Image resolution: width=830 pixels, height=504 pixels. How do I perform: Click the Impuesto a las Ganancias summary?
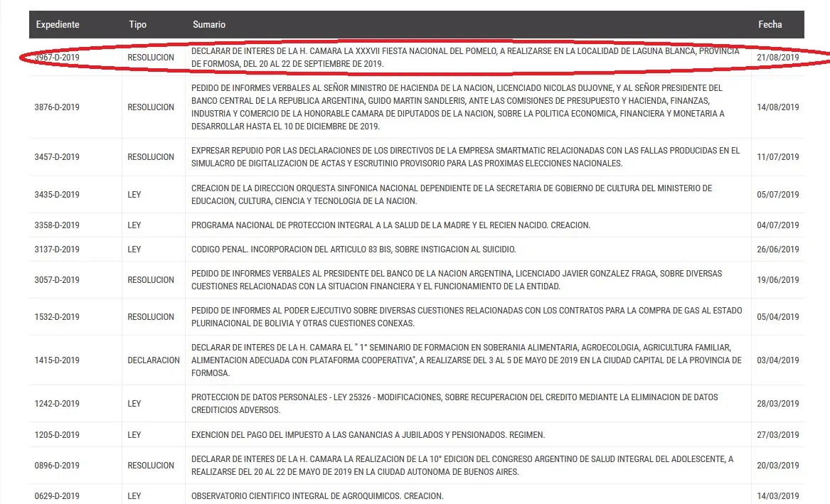[x=368, y=435]
